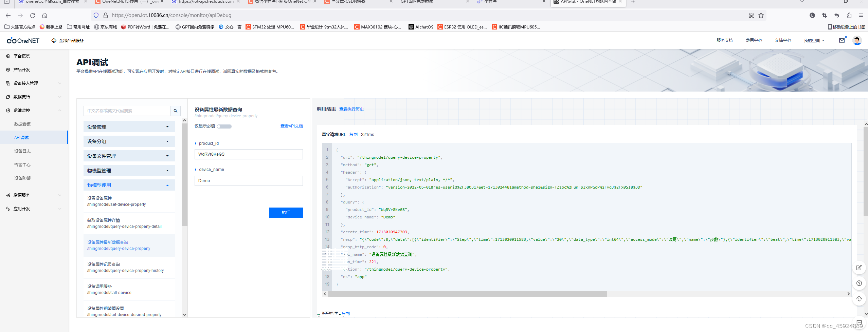The height and width of the screenshot is (332, 868).
Task: Select the 获取设备属性详情 API entry
Action: pos(129,223)
